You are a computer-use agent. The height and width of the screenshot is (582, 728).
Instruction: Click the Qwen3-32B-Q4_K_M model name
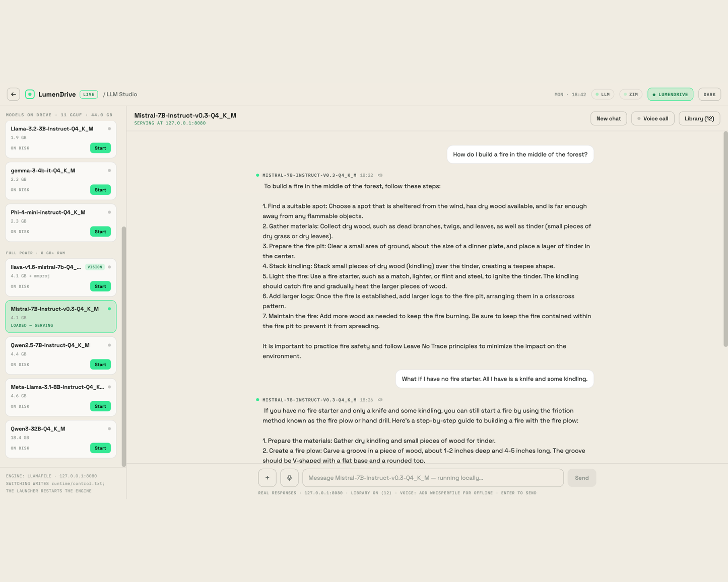pyautogui.click(x=38, y=429)
